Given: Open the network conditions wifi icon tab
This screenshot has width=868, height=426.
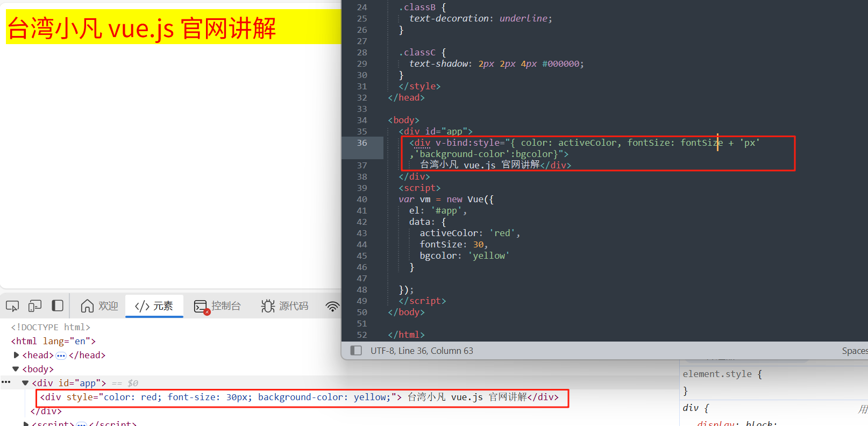Looking at the screenshot, I should pos(333,306).
